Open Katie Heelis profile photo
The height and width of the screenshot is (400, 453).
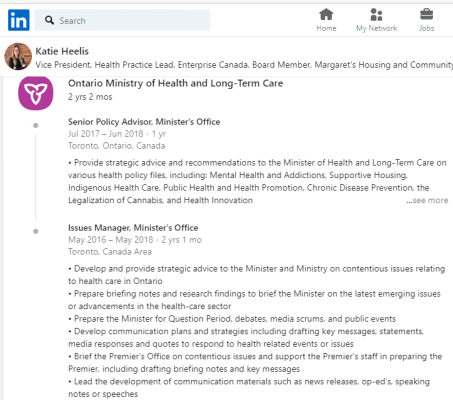click(18, 56)
